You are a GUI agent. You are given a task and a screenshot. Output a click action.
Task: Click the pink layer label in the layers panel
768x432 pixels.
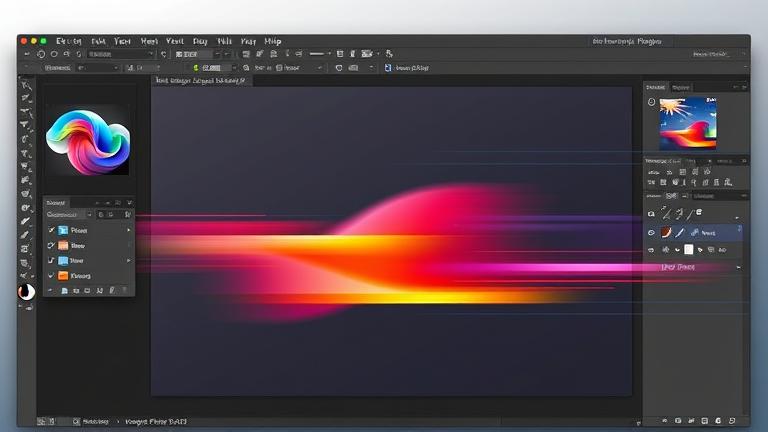pos(678,267)
